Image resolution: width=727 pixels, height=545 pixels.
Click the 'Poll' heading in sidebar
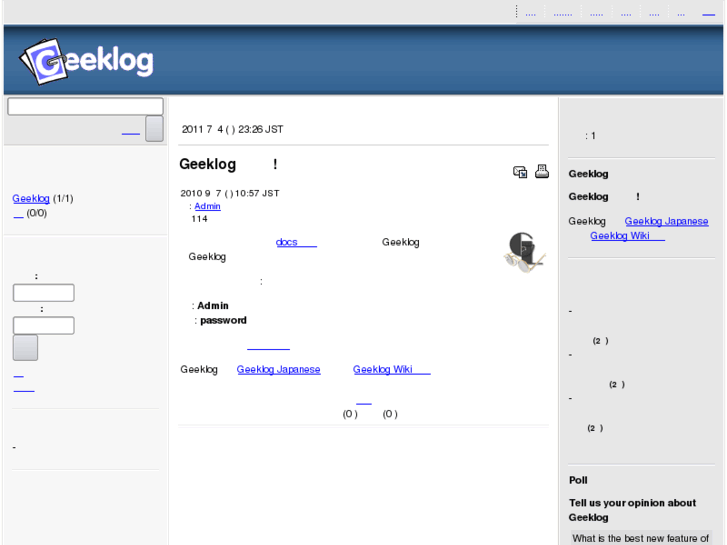click(578, 480)
